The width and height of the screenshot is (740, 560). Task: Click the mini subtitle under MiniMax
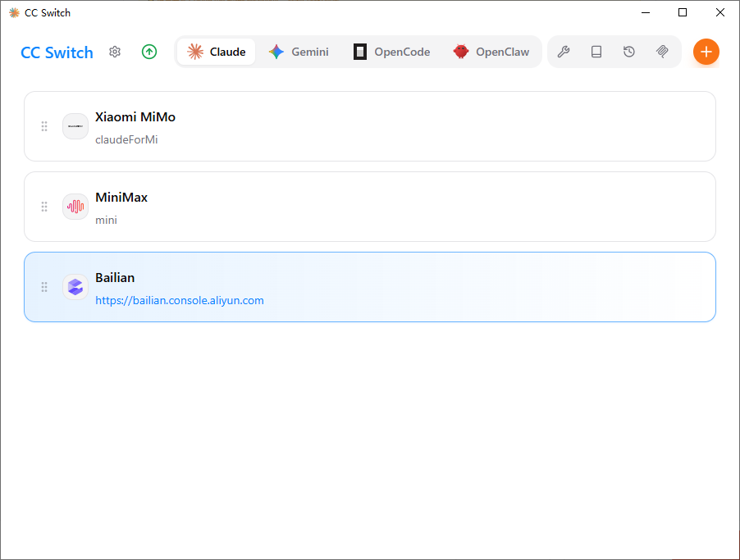coord(106,220)
